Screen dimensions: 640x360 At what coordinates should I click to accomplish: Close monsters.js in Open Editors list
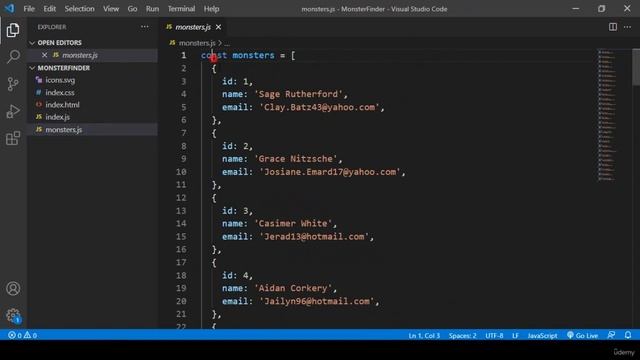tap(44, 55)
